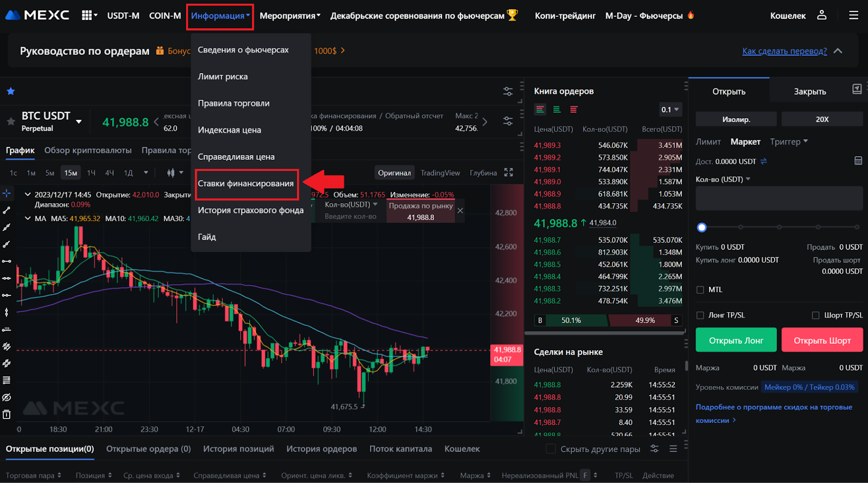Click the transfer arrows icon next to available balance

[x=764, y=162]
